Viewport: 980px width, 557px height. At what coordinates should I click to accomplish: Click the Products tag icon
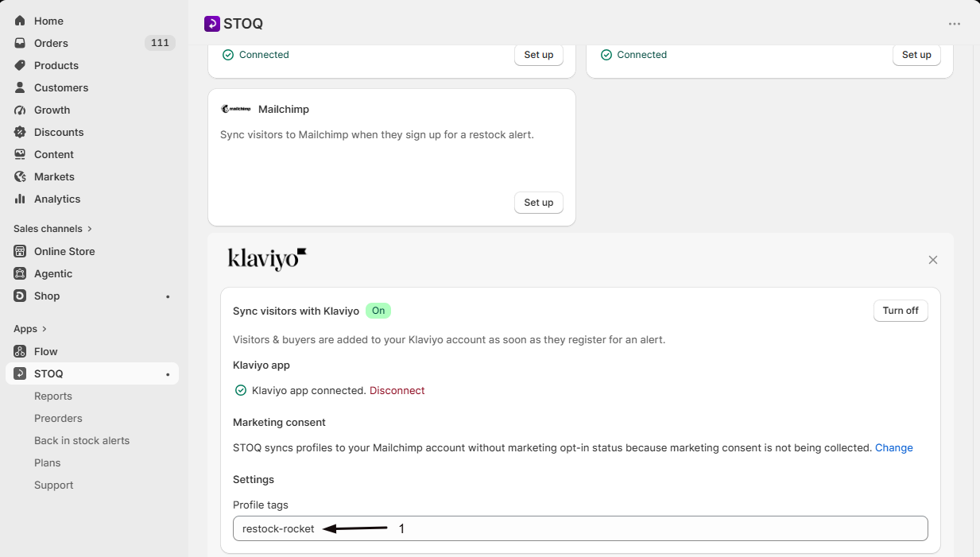point(20,65)
